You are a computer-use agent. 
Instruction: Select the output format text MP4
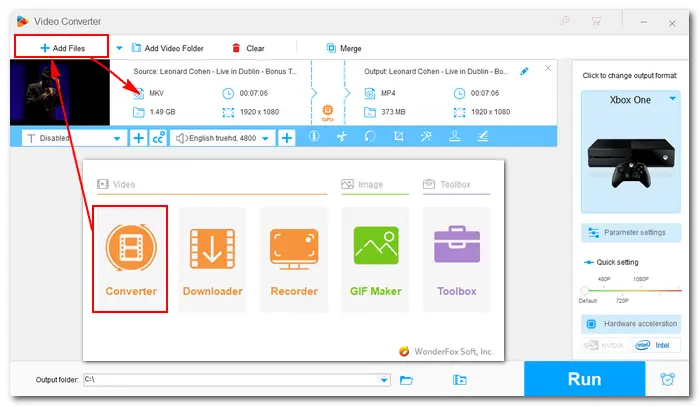(x=388, y=93)
